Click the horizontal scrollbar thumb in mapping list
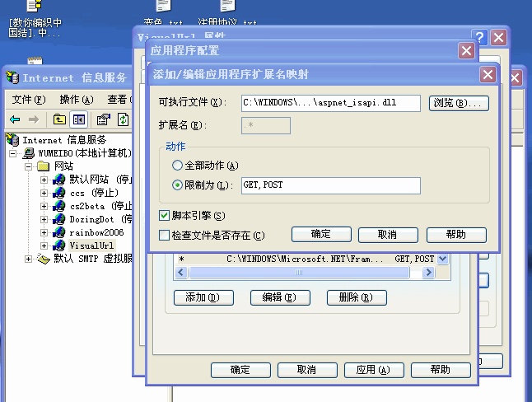Viewport: 532px width, 402px height. point(299,273)
